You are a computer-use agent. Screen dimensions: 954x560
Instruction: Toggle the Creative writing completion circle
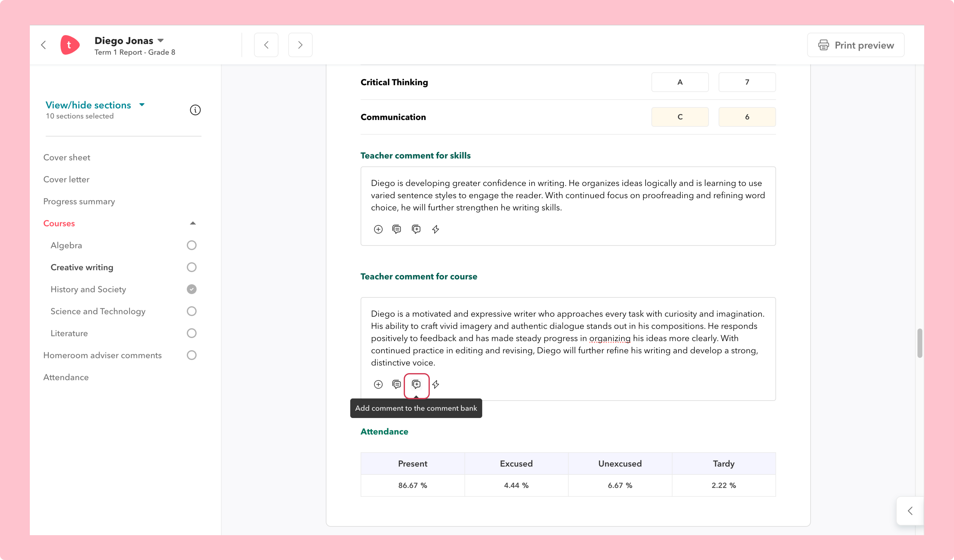tap(192, 267)
